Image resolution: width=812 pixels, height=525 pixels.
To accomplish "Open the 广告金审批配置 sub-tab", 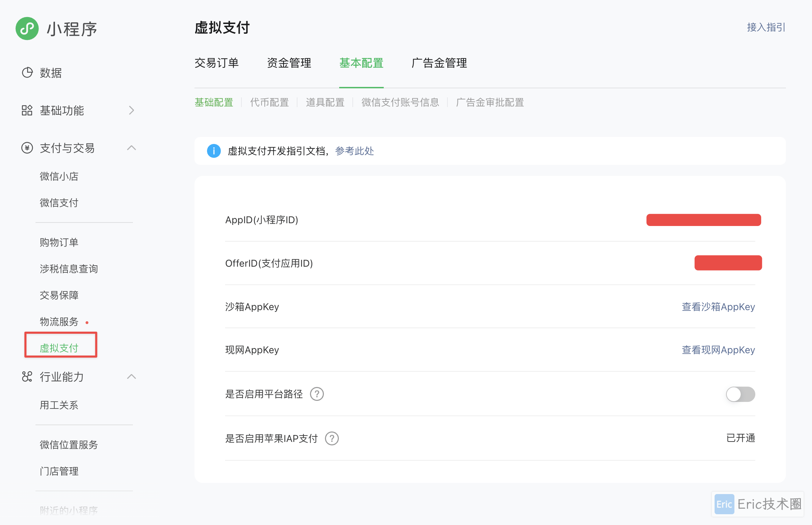I will pyautogui.click(x=490, y=102).
